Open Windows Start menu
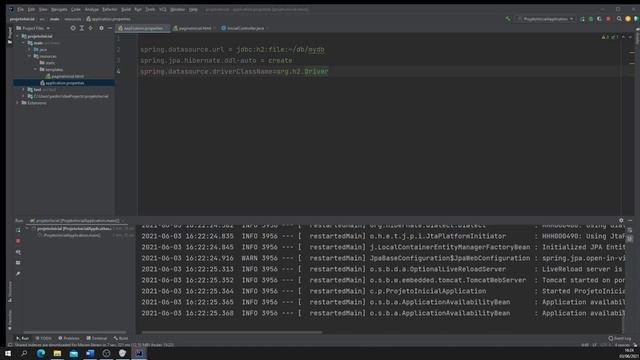 point(8,353)
